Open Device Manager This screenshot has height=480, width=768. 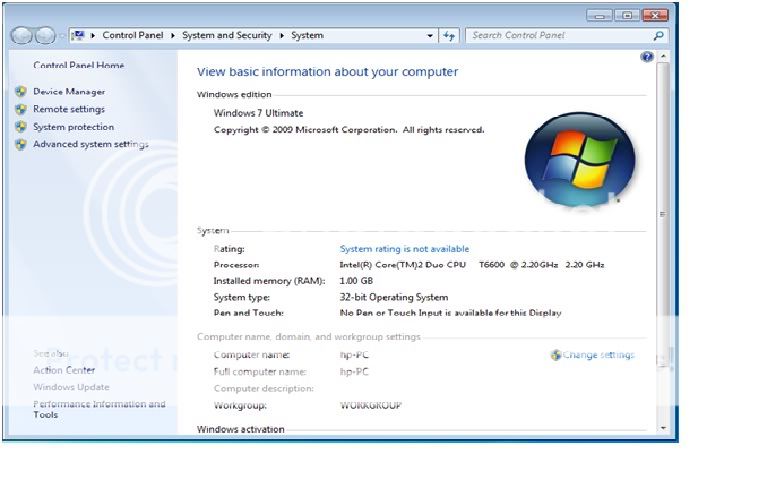69,92
